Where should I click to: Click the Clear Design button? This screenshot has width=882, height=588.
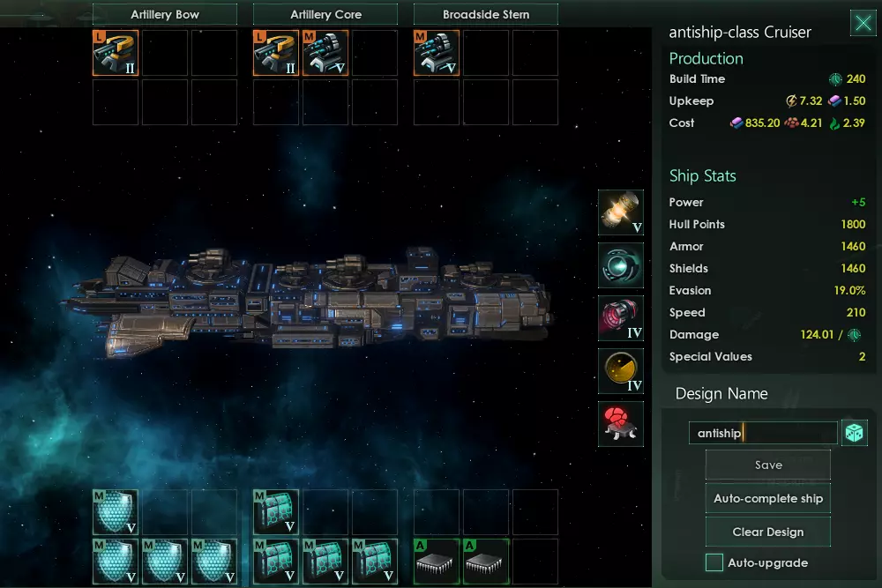768,532
